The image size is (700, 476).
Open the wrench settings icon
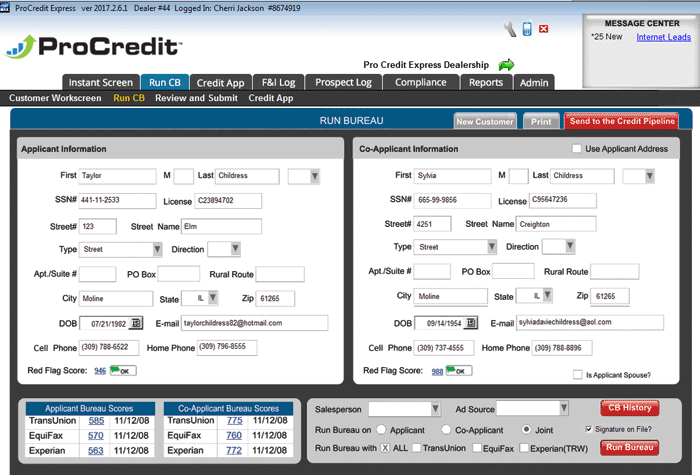(510, 29)
